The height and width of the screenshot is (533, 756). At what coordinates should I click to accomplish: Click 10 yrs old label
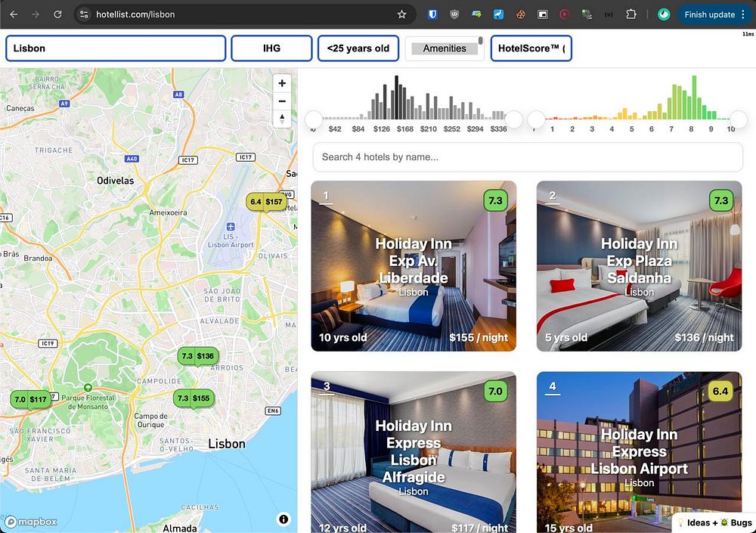pyautogui.click(x=343, y=338)
